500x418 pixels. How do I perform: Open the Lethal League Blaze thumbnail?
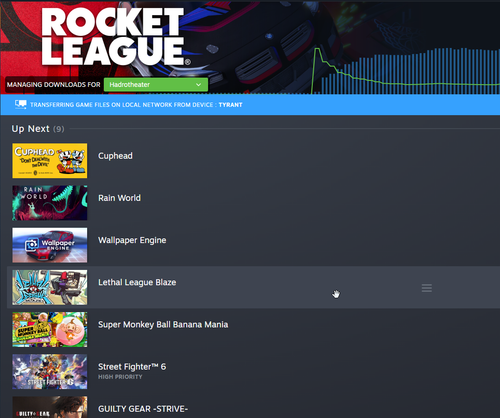(50, 287)
